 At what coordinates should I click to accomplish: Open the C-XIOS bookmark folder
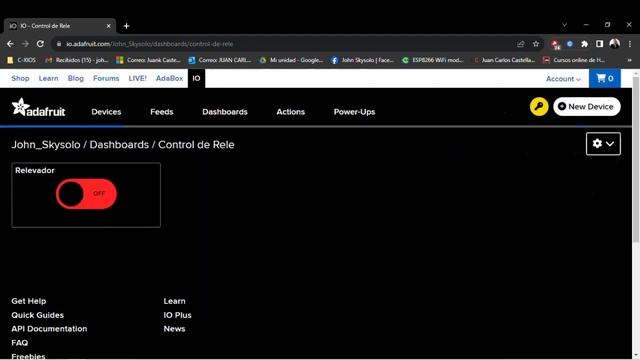click(x=22, y=60)
